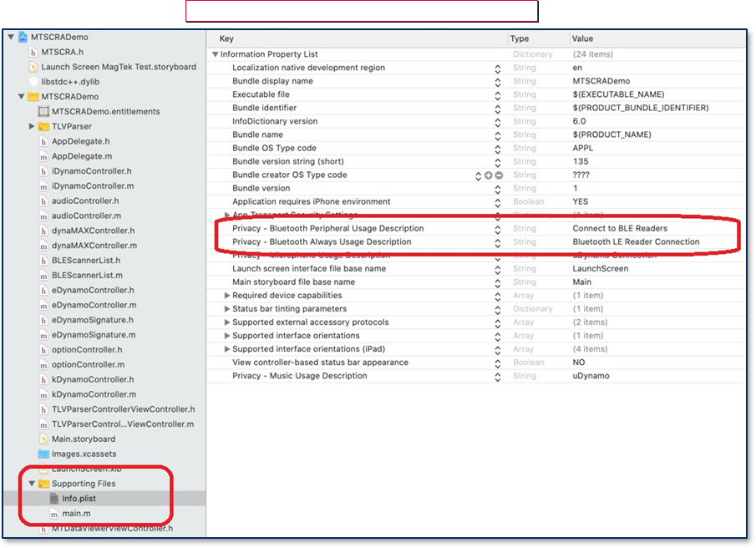Select the audioController.m file icon
Viewport: 756px width, 548px height.
pyautogui.click(x=43, y=216)
